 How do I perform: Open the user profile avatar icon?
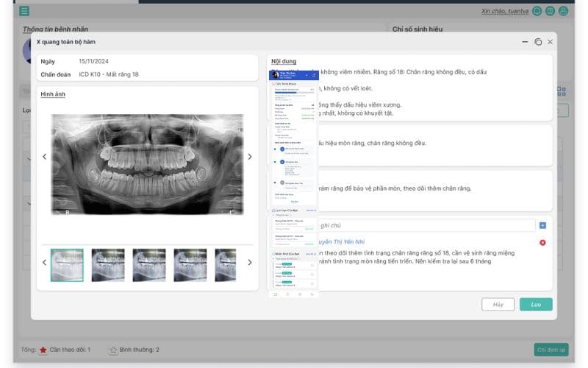coord(564,11)
